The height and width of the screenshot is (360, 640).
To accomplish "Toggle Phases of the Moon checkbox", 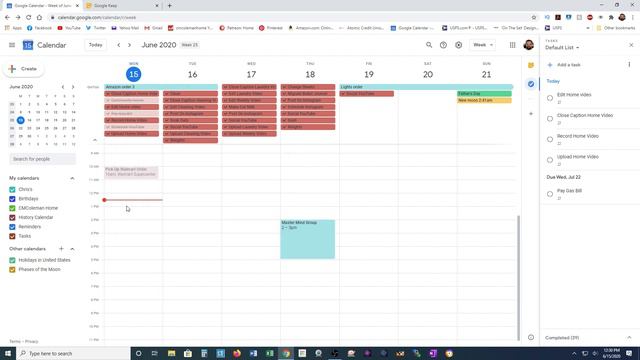I will point(12,269).
